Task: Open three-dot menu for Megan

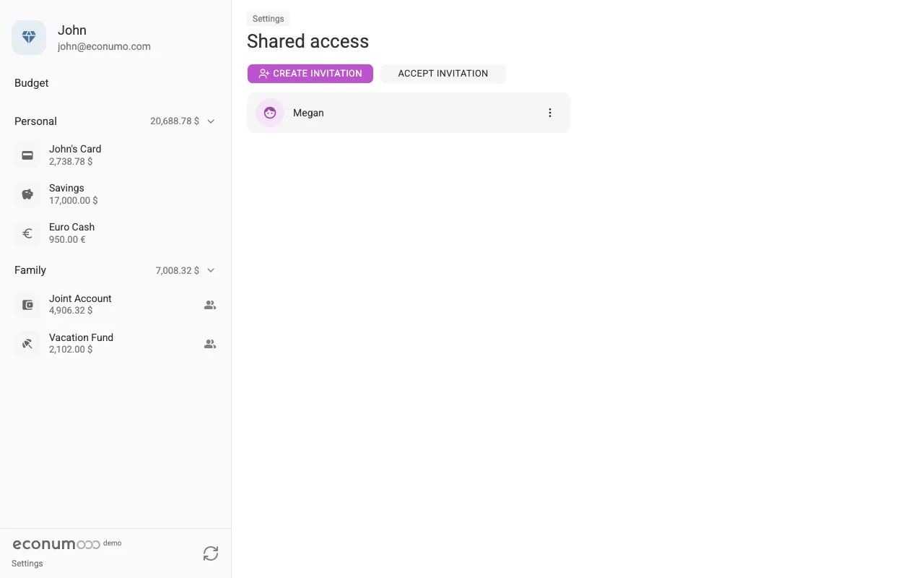Action: coord(550,113)
